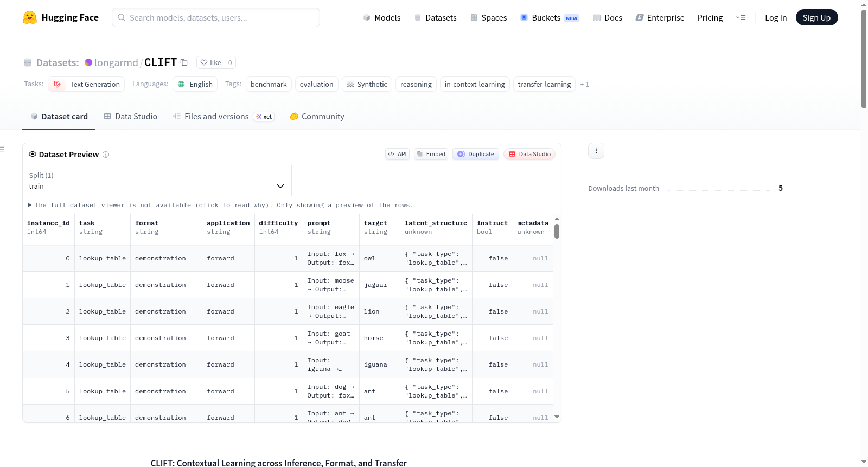Click the Dataset Preview info icon
The image size is (868, 467).
pos(106,155)
